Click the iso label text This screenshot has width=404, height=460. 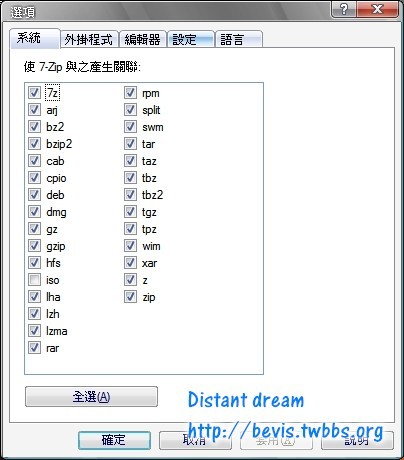click(x=53, y=280)
